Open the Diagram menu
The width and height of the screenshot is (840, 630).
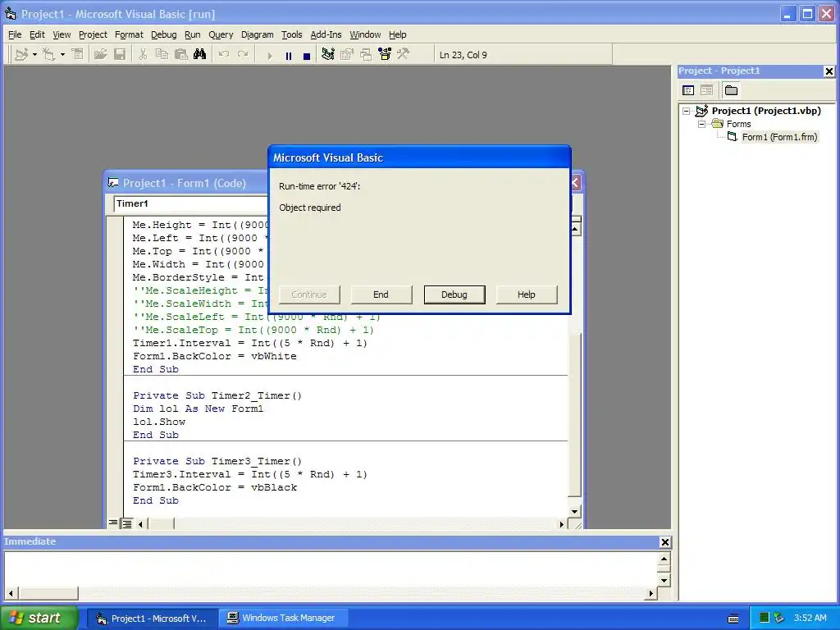click(257, 34)
